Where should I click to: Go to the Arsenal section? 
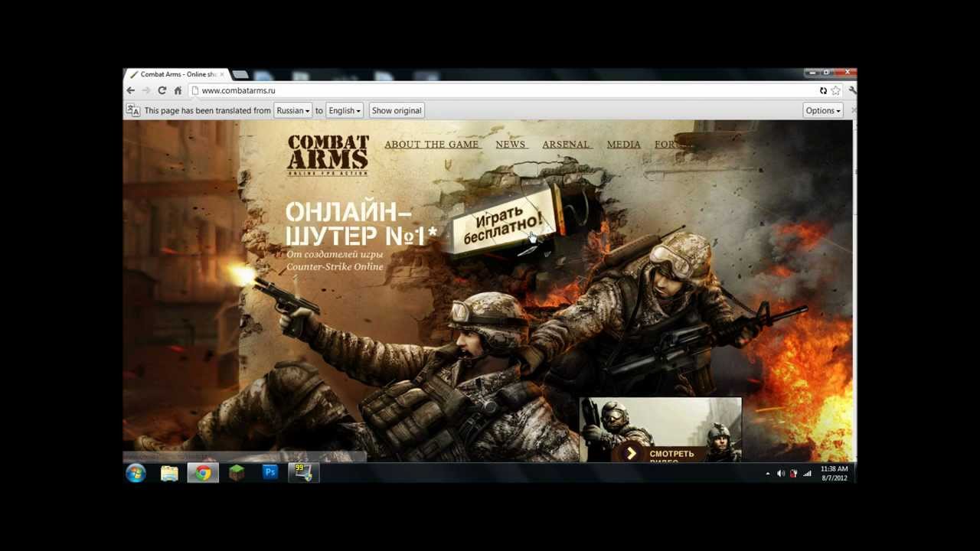[566, 144]
